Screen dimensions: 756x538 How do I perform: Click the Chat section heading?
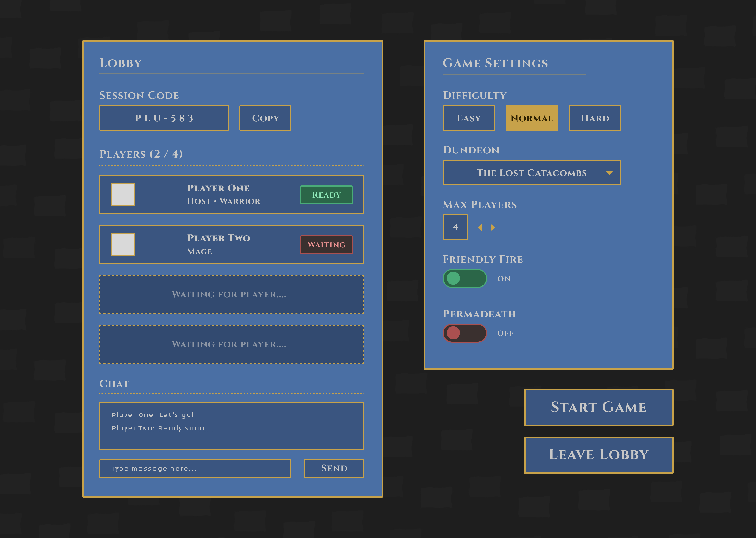114,384
